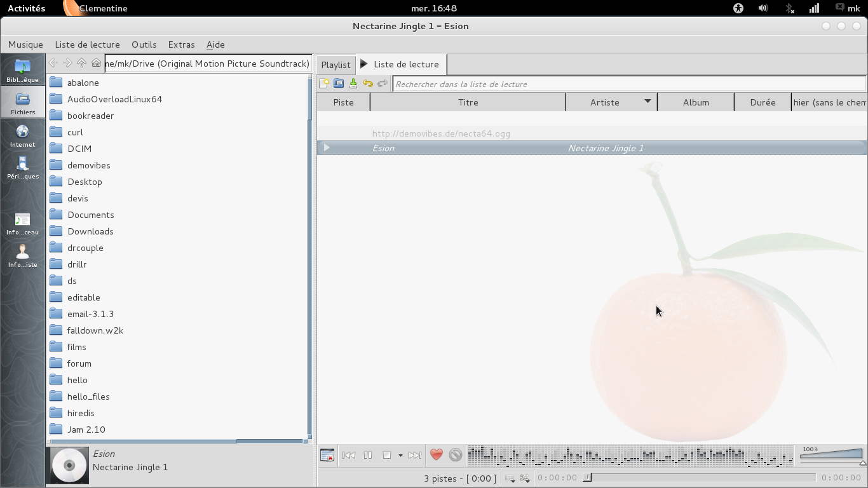Viewport: 868px width, 488px height.
Task: Click the file list vertical scrollbar
Action: pos(309,257)
